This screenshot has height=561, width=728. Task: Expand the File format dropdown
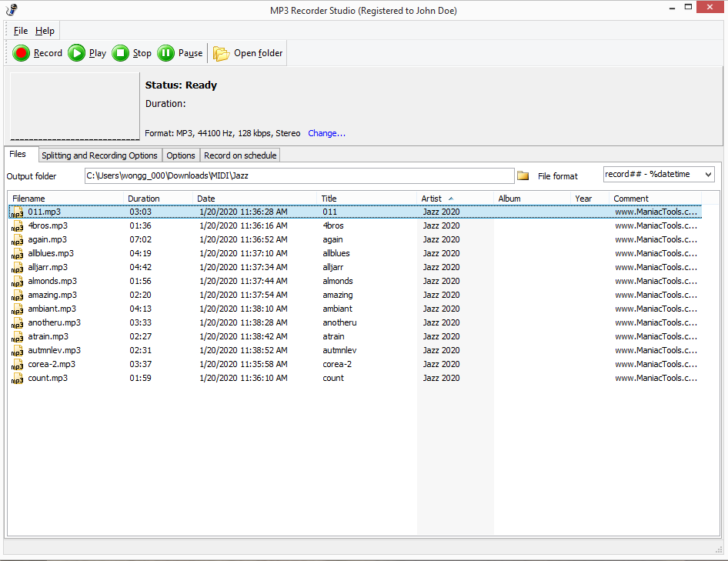coord(707,175)
